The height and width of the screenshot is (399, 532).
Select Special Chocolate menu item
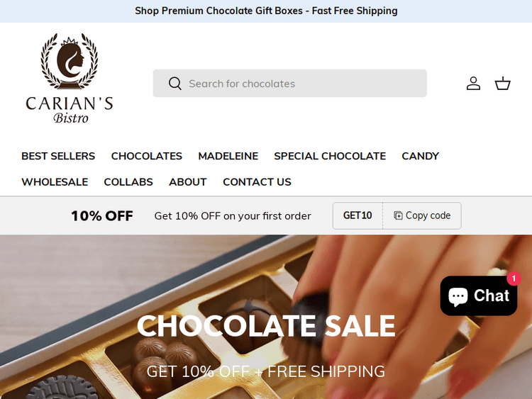pyautogui.click(x=330, y=156)
